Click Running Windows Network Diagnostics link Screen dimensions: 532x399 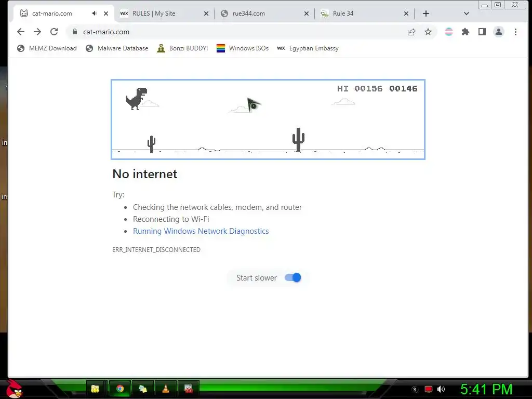pyautogui.click(x=201, y=231)
